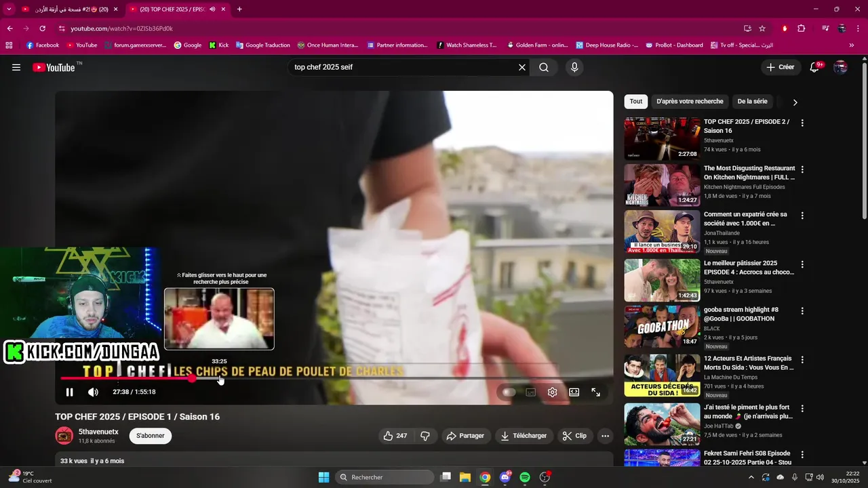Switch to the first Arabic-titled tab

coord(71,9)
